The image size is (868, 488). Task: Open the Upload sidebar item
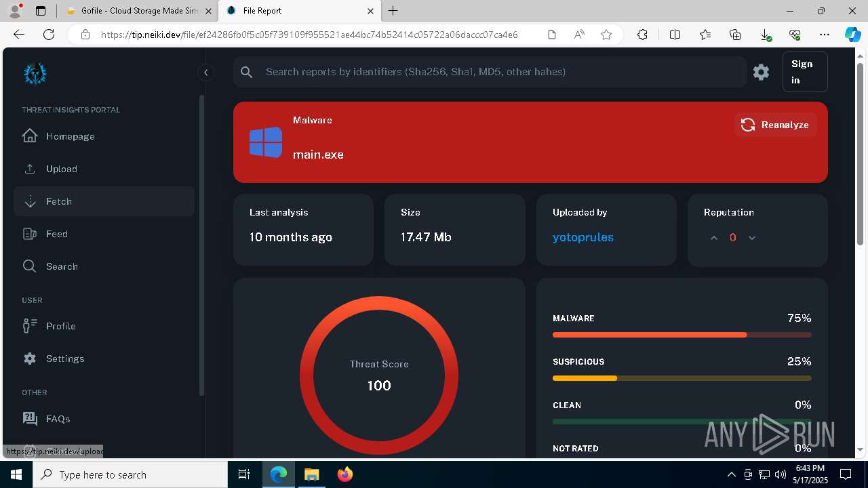pos(104,169)
